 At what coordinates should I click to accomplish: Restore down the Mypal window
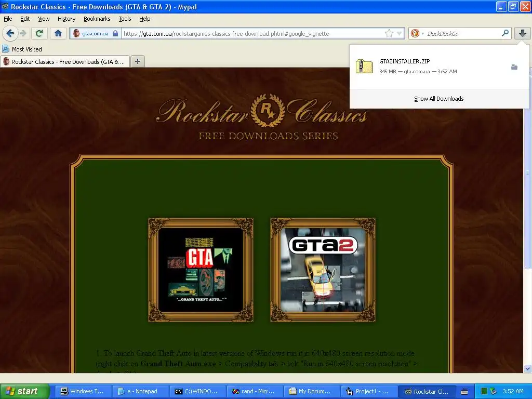(x=513, y=6)
